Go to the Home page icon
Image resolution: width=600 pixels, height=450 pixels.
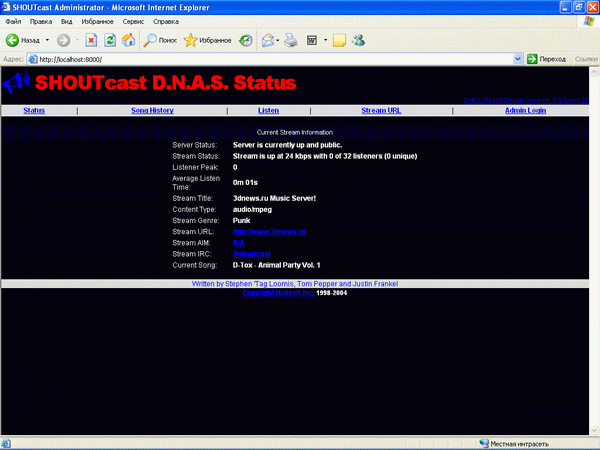tap(128, 41)
